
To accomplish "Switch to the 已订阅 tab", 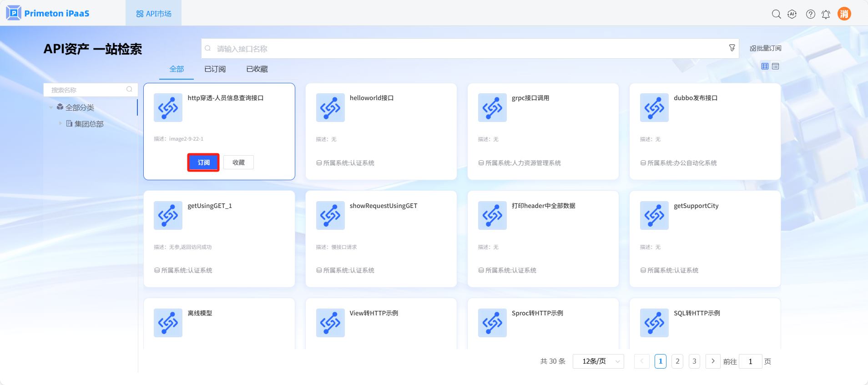I will tap(215, 69).
